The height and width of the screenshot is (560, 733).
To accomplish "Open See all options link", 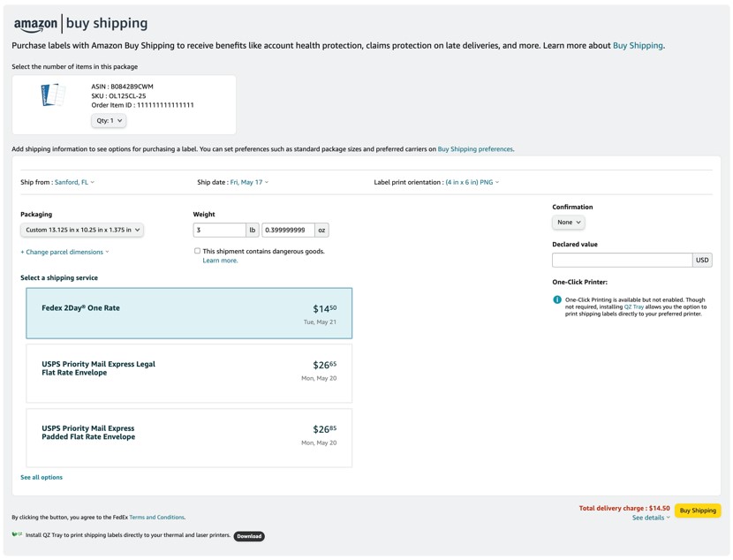I will pyautogui.click(x=42, y=477).
